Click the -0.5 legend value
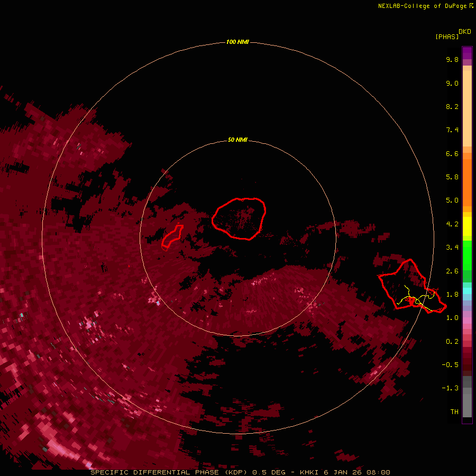 click(450, 365)
